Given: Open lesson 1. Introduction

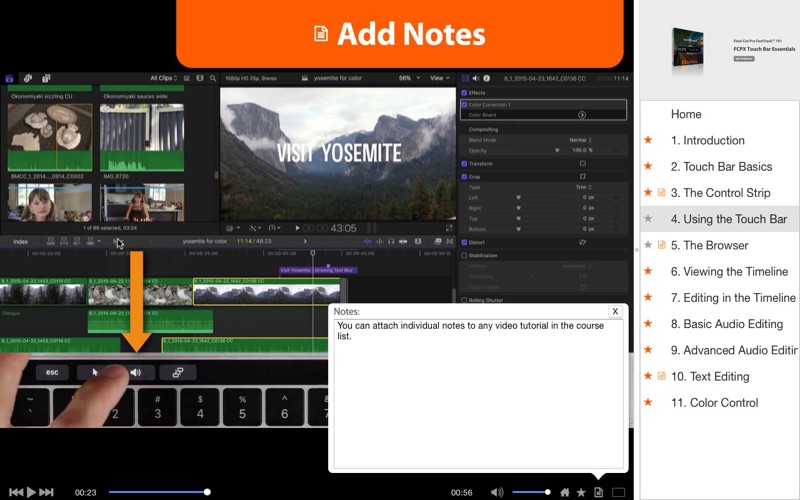Looking at the screenshot, I should point(707,140).
